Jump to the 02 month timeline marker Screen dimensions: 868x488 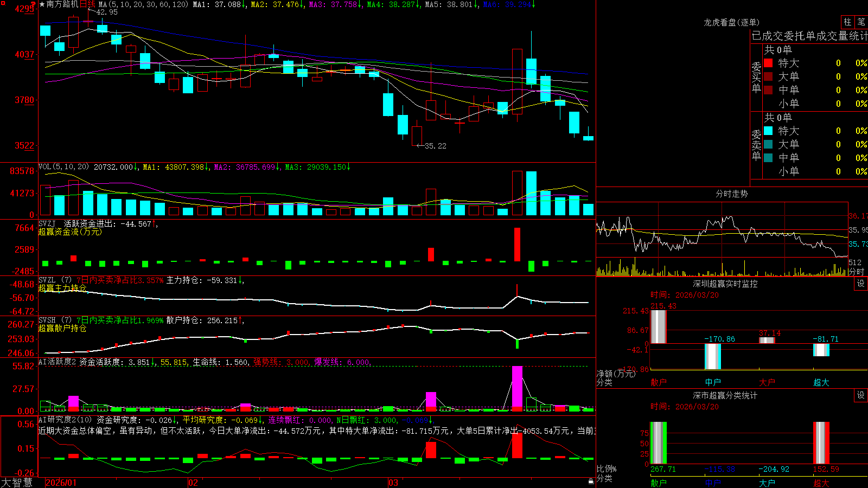pos(193,483)
